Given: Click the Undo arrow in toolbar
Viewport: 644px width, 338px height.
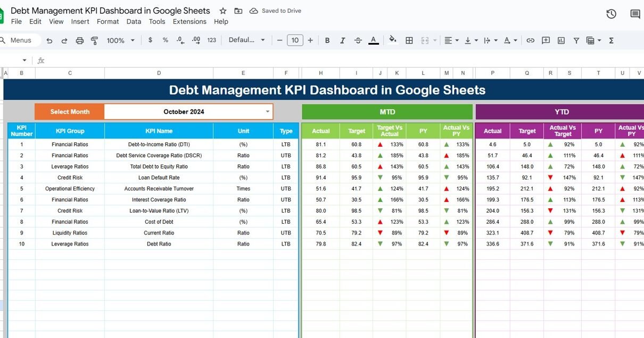Looking at the screenshot, I should point(49,40).
